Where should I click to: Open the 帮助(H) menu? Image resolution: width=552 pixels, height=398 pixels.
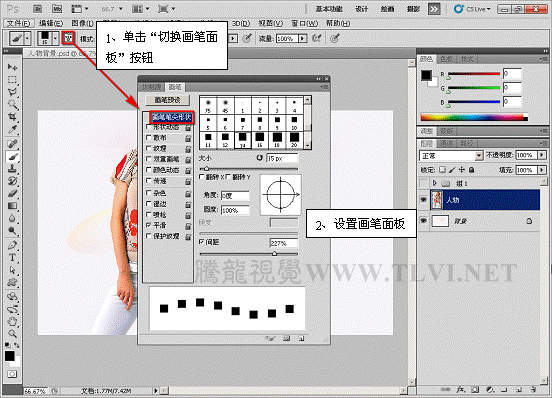point(338,23)
